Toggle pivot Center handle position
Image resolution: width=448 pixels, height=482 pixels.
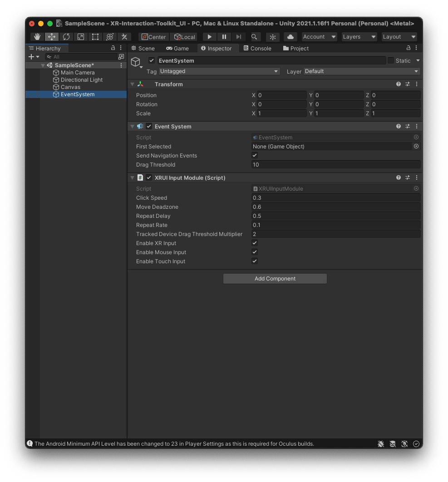click(154, 37)
